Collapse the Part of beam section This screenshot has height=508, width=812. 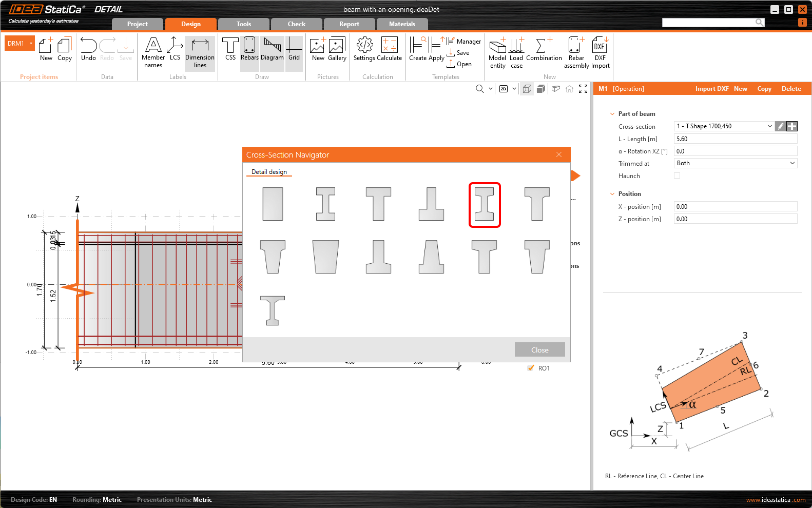tap(612, 114)
